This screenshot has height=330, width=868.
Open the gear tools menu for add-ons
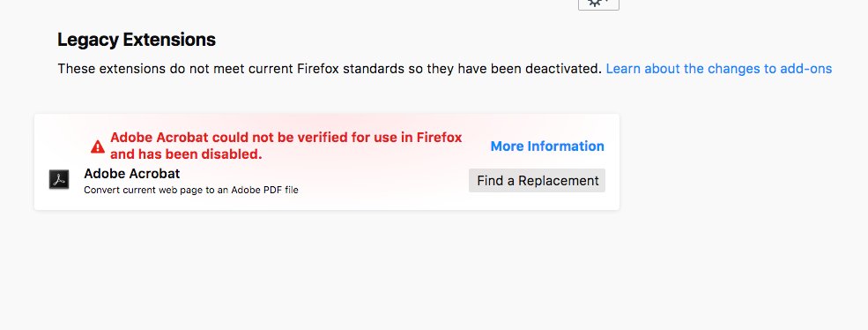tap(598, 4)
